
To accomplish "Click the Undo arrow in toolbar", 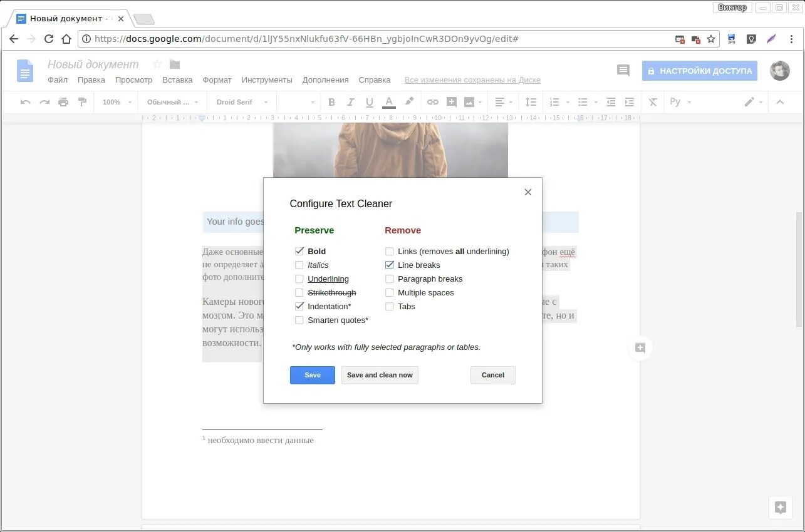I will point(26,102).
